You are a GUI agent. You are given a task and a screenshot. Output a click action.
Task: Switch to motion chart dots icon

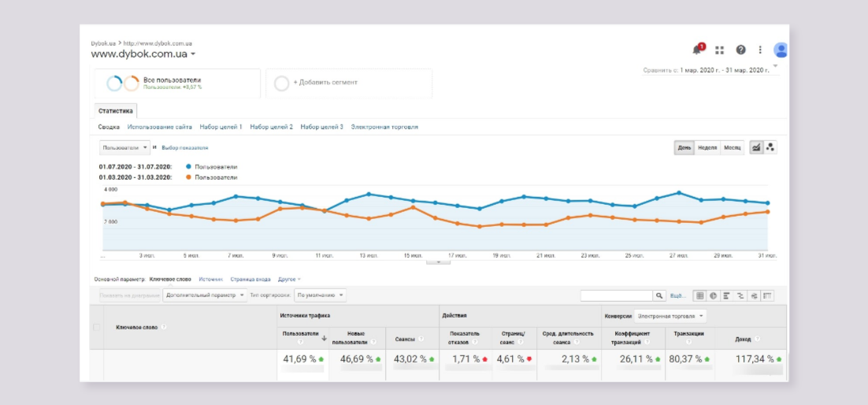click(770, 147)
